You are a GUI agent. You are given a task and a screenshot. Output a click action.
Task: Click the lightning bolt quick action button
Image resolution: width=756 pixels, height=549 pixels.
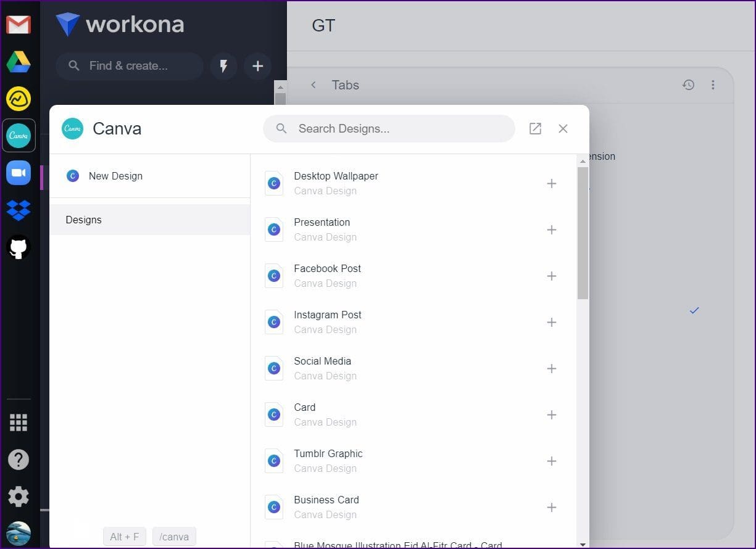tap(223, 66)
